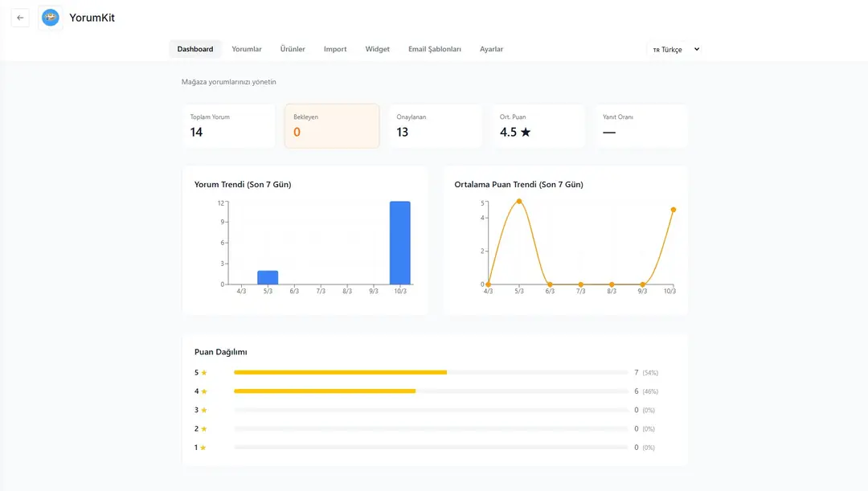This screenshot has width=868, height=491.
Task: Go to the Import tab
Action: click(335, 49)
